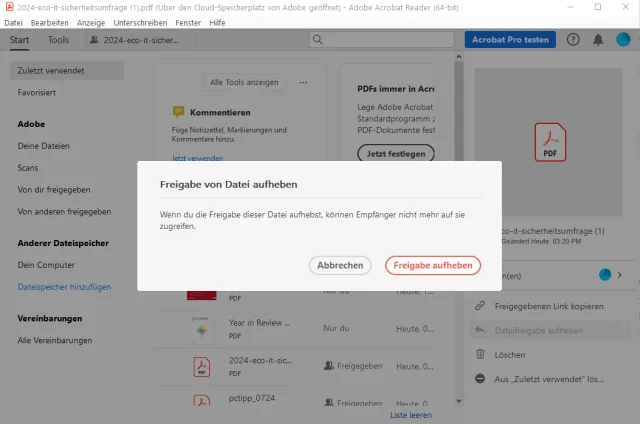Select the Year in Review file row
This screenshot has width=640, height=424.
pyautogui.click(x=296, y=329)
